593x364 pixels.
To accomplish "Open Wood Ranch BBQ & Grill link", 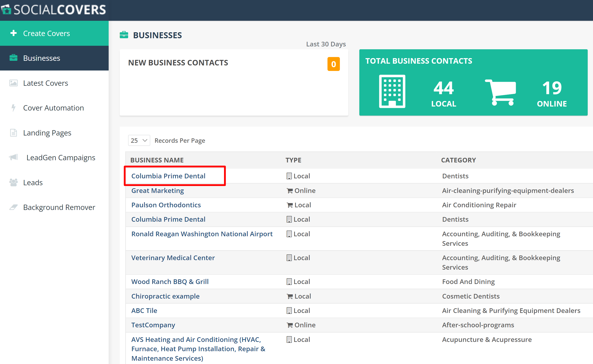I will pos(170,282).
